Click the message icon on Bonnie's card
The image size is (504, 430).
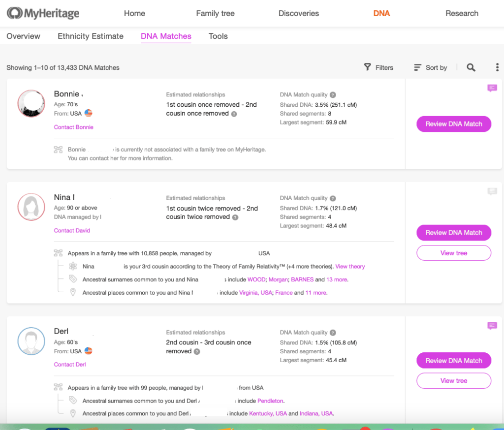pyautogui.click(x=492, y=88)
